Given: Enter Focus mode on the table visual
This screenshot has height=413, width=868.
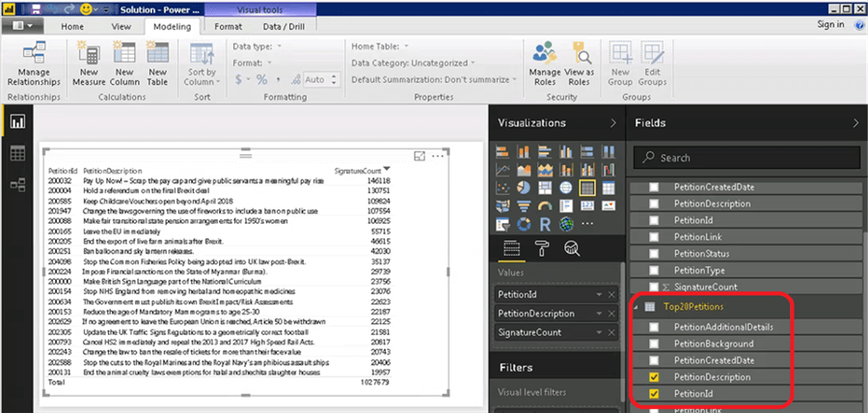Looking at the screenshot, I should (420, 156).
